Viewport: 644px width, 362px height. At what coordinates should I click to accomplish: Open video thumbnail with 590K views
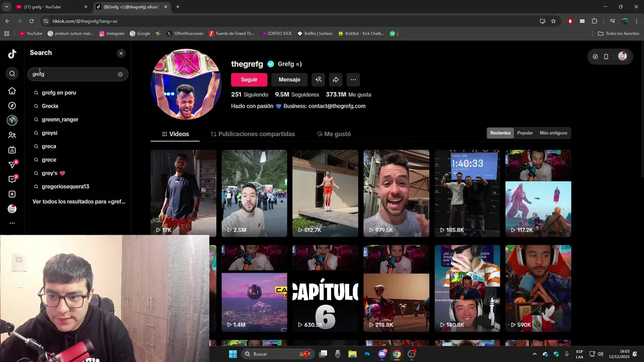[538, 288]
